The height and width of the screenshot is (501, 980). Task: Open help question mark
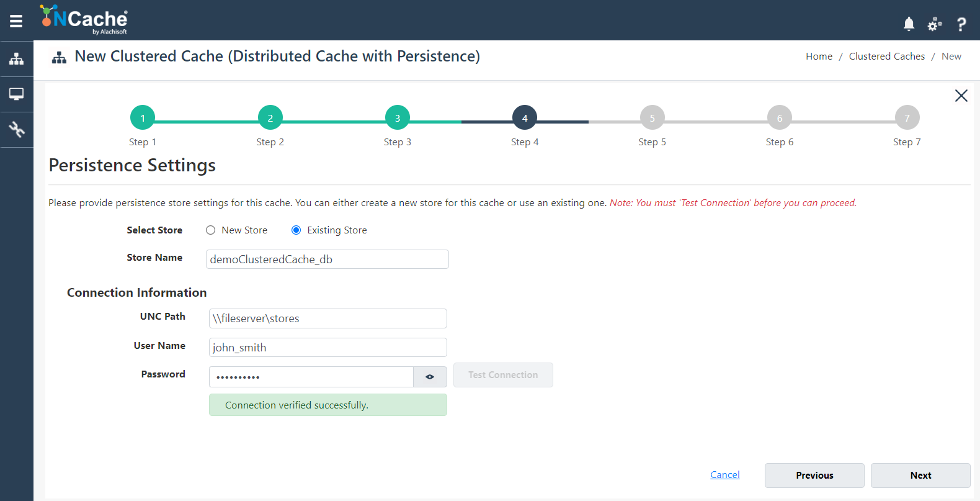(961, 24)
